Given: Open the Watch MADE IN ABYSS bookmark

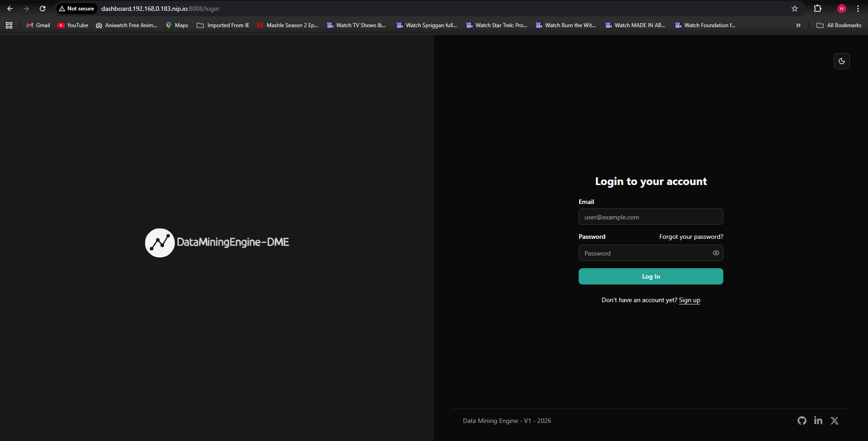Looking at the screenshot, I should coord(635,25).
